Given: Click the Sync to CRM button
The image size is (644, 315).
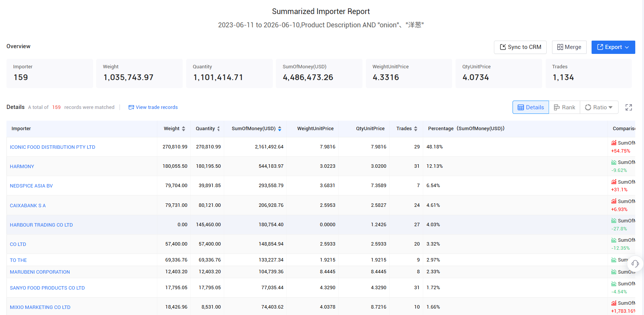Looking at the screenshot, I should (x=520, y=47).
